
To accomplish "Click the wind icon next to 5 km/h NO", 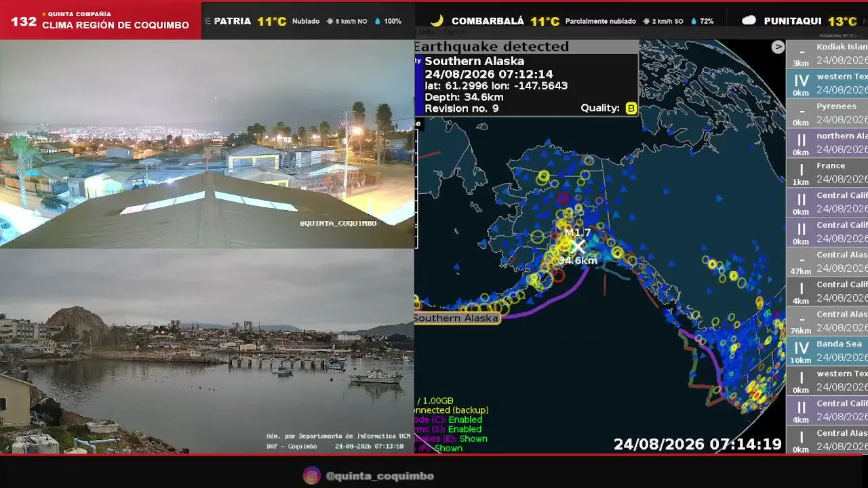I will [330, 21].
